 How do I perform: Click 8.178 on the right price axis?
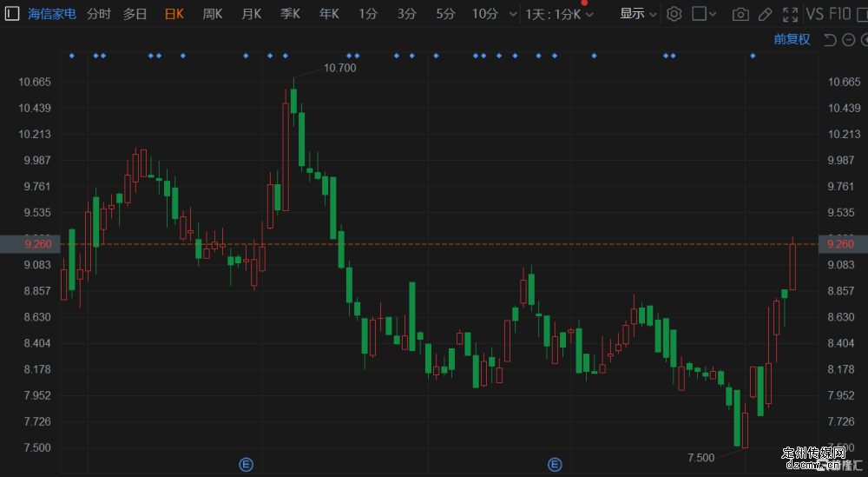841,369
